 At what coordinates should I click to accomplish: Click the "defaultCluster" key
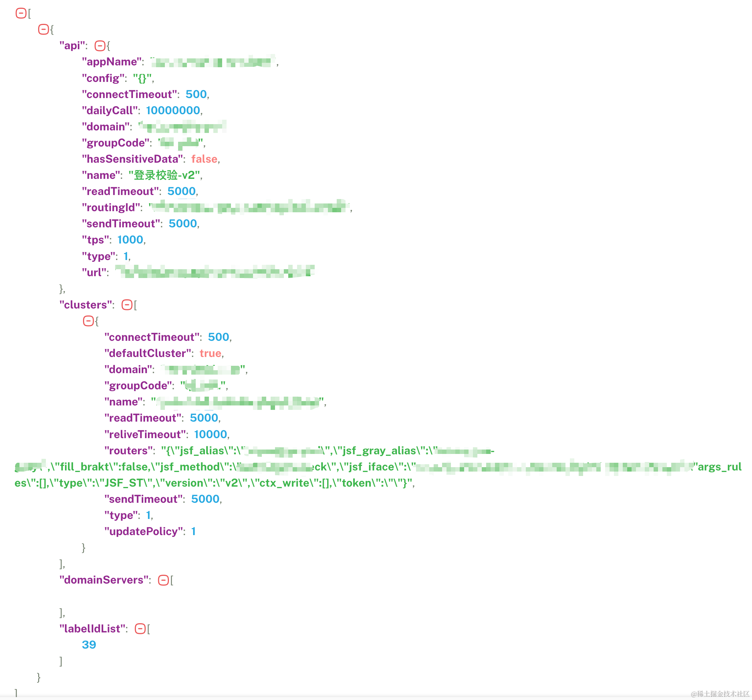[148, 353]
